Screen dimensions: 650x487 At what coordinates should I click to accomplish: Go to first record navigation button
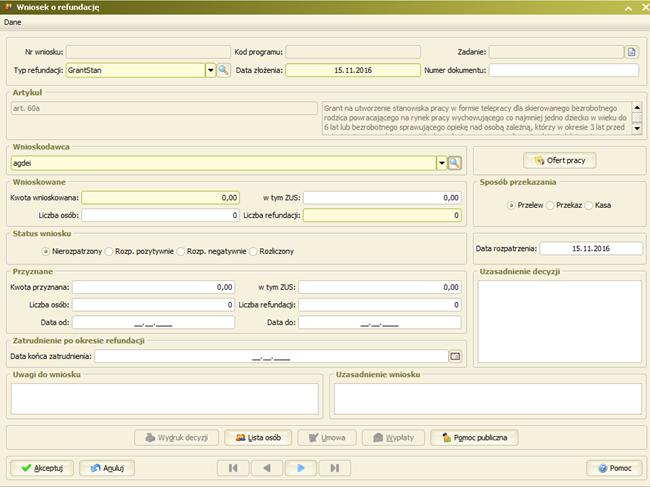coord(233,468)
